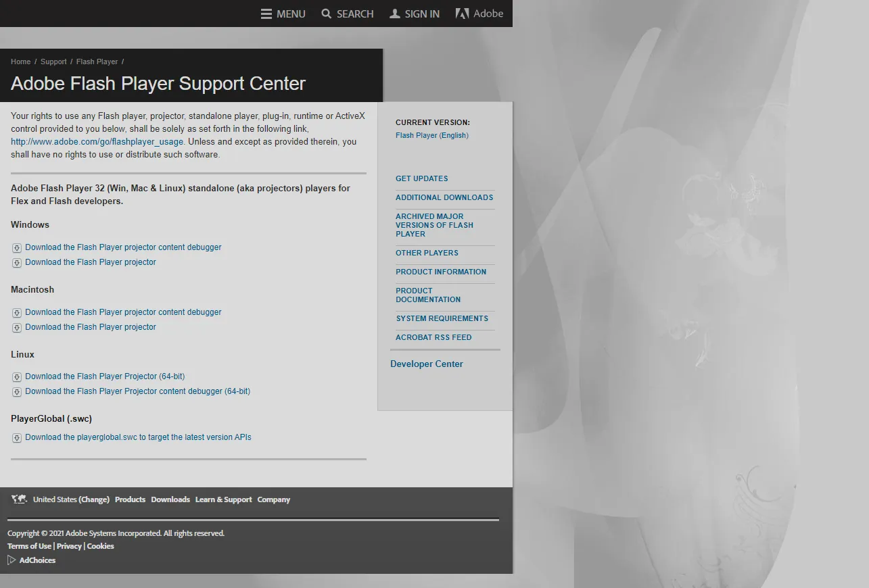This screenshot has height=588, width=869.
Task: Visit the Developer Center link
Action: click(427, 364)
